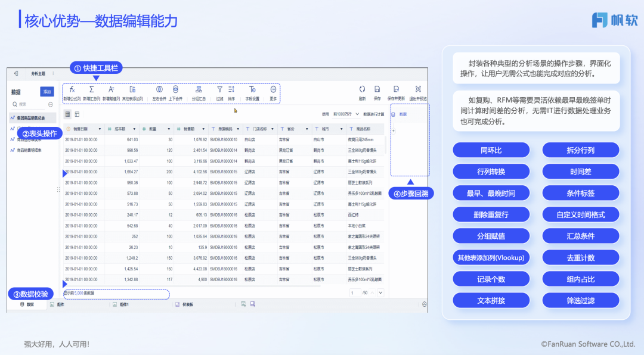Open 字段设置 field settings
Viewport: 644px width, 355px height.
[252, 89]
